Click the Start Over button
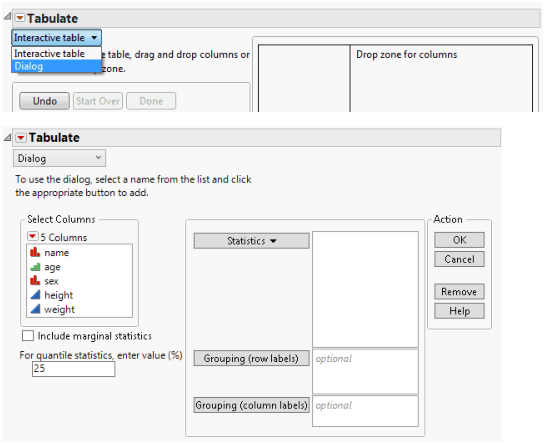 tap(98, 101)
